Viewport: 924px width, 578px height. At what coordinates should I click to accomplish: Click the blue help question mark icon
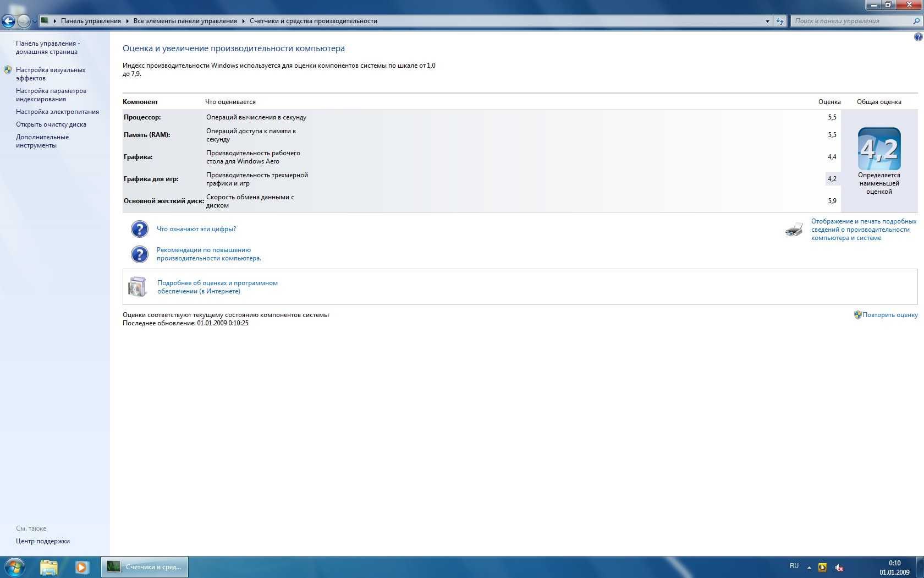[918, 37]
